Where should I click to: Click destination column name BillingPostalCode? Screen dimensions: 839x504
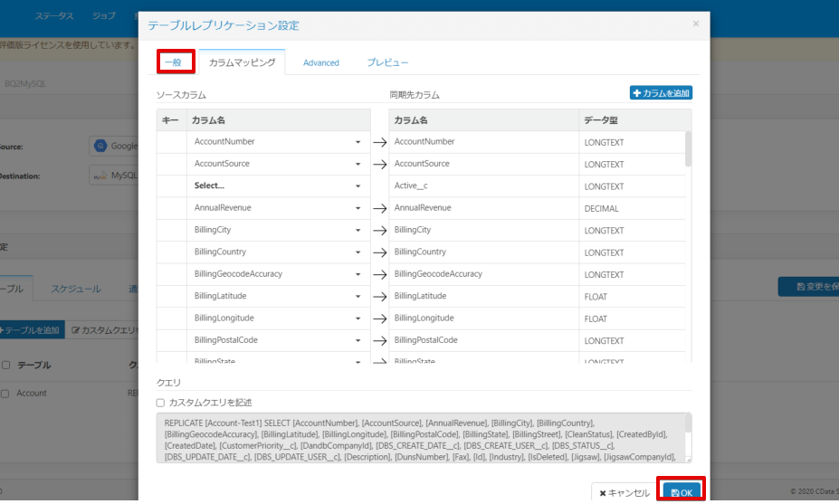(426, 339)
